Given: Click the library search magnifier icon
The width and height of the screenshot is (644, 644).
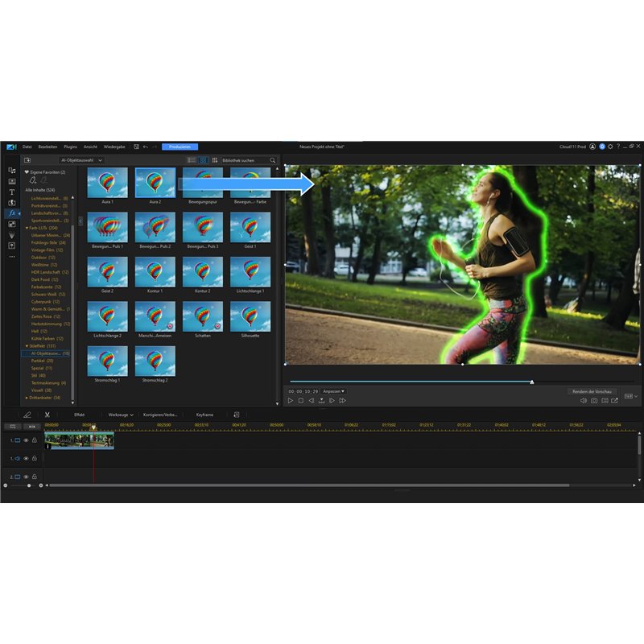Looking at the screenshot, I should pos(272,160).
